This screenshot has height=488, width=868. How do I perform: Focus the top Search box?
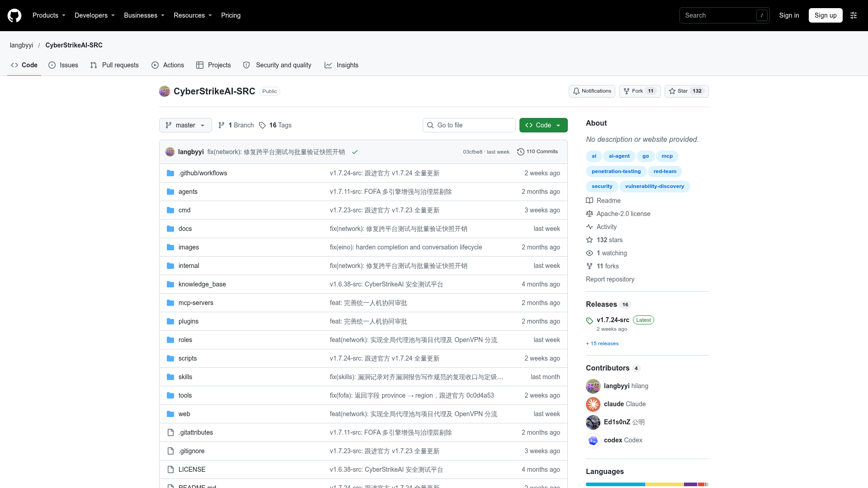[724, 15]
